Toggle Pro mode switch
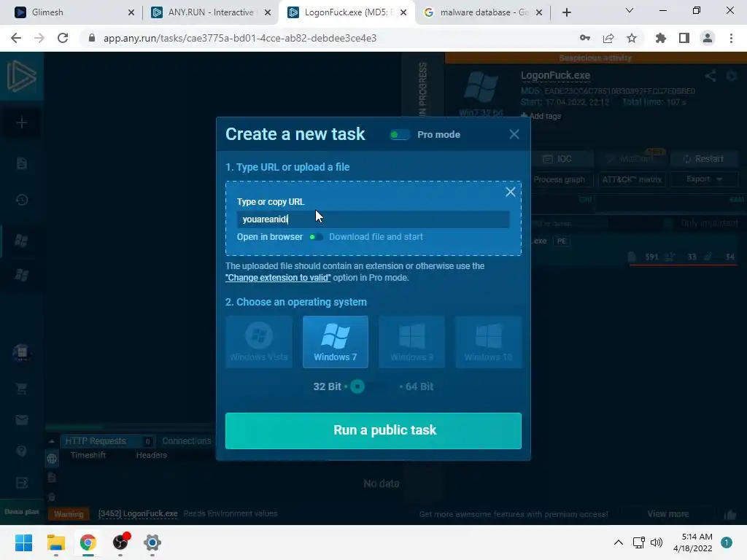Screen dimensions: 747x560 tap(399, 135)
